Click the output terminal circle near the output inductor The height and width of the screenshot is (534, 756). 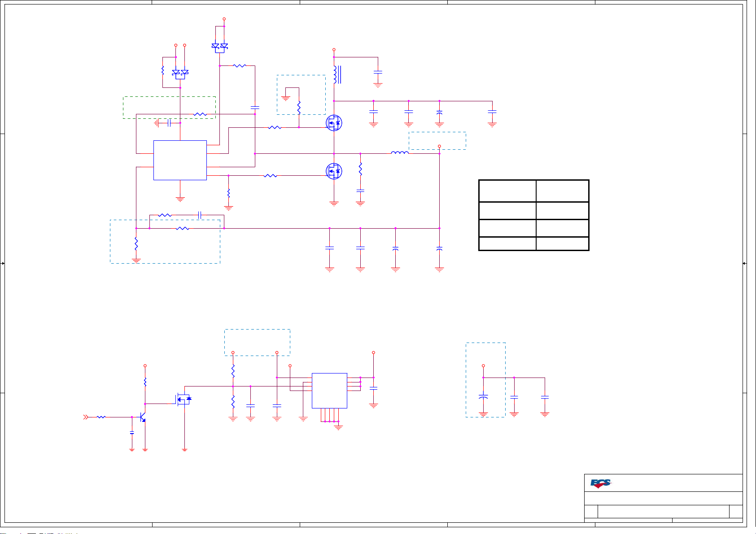pyautogui.click(x=439, y=146)
